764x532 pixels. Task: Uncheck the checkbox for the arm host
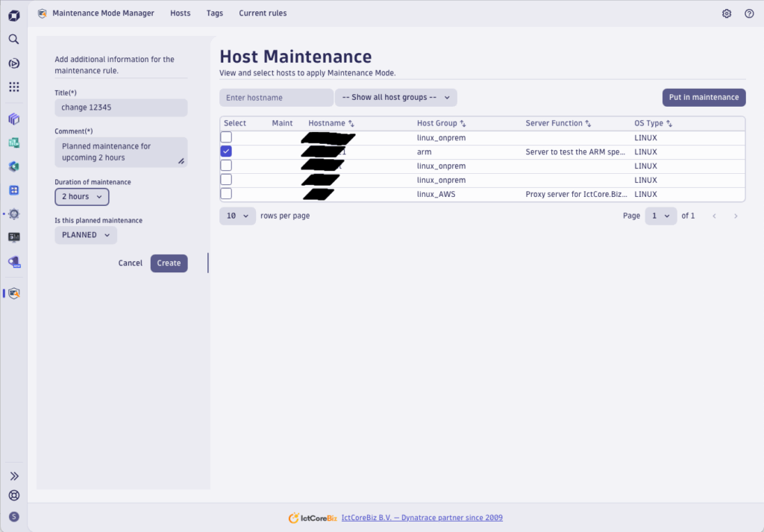coord(226,151)
